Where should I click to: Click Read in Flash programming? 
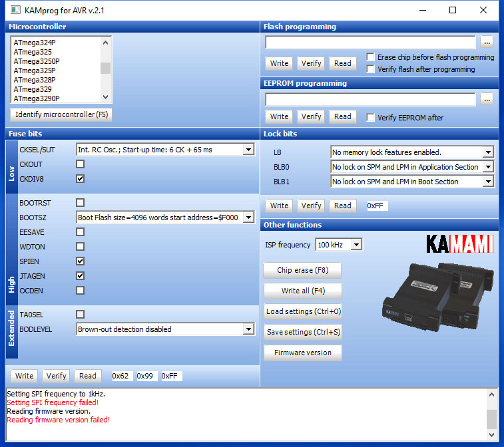(x=343, y=63)
